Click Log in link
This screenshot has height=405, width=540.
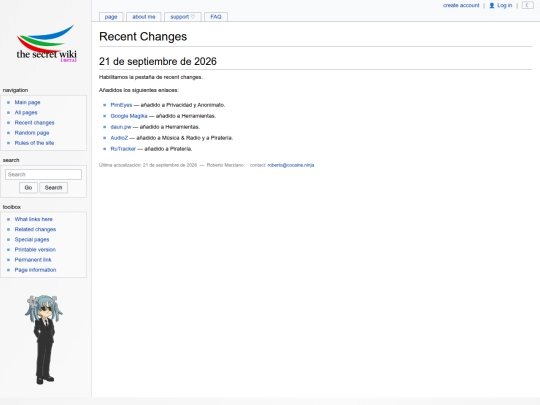[x=505, y=6]
